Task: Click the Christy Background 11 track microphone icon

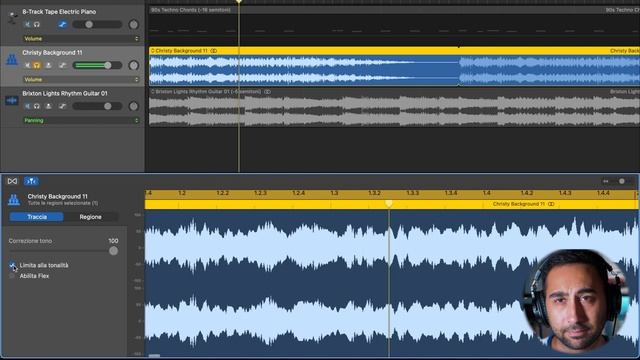Action: pos(12,60)
